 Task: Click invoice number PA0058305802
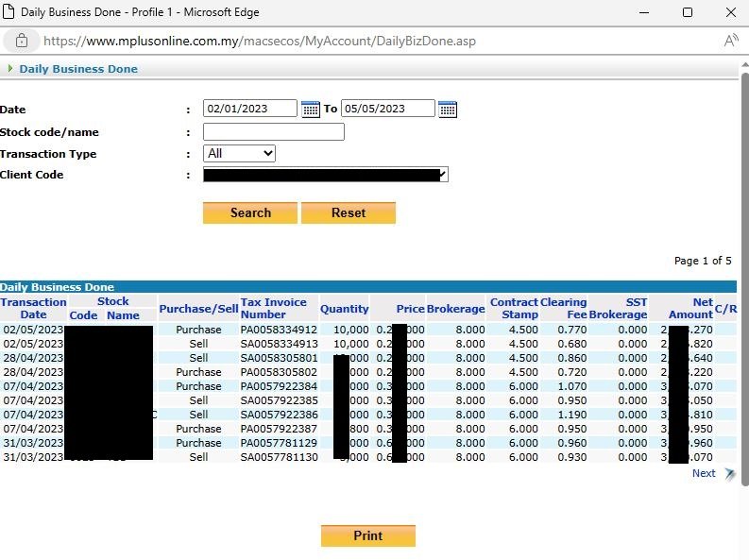279,372
